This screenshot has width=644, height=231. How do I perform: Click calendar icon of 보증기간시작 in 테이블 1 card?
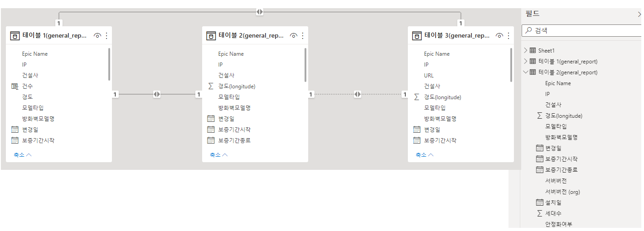click(x=15, y=140)
